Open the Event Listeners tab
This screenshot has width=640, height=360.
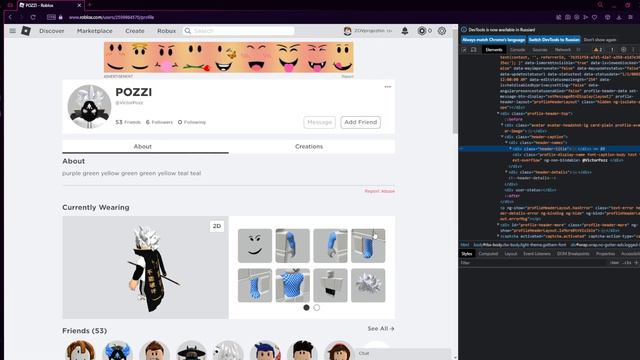(x=537, y=254)
